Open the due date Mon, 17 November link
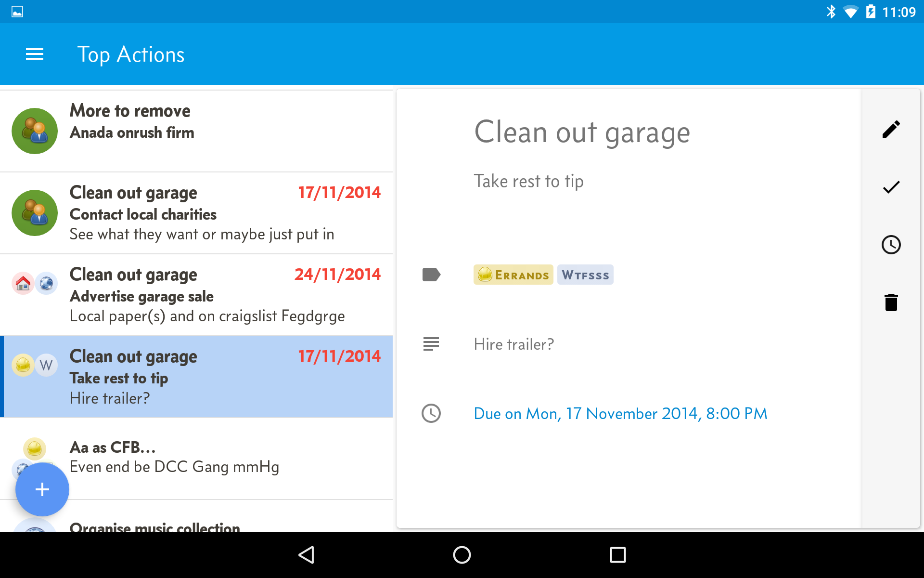Image resolution: width=924 pixels, height=578 pixels. click(x=620, y=413)
